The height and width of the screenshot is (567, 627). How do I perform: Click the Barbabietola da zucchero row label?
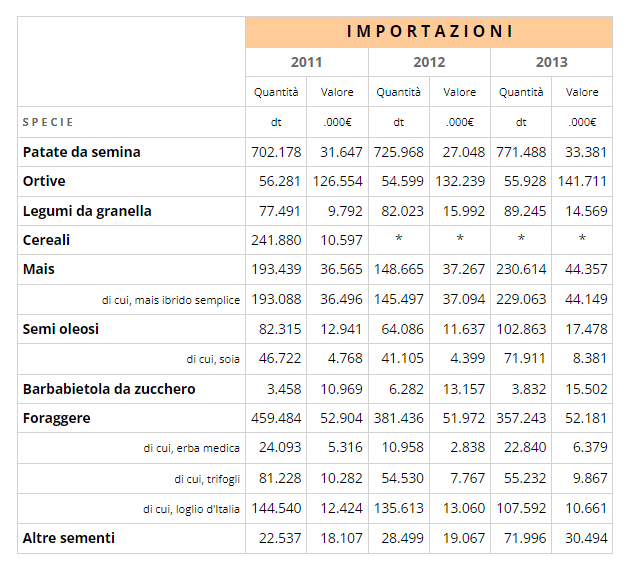point(109,388)
